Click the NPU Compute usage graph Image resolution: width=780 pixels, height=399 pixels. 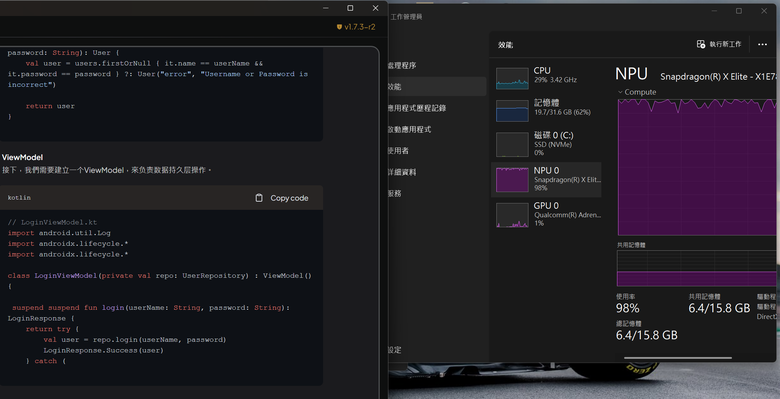coord(696,167)
